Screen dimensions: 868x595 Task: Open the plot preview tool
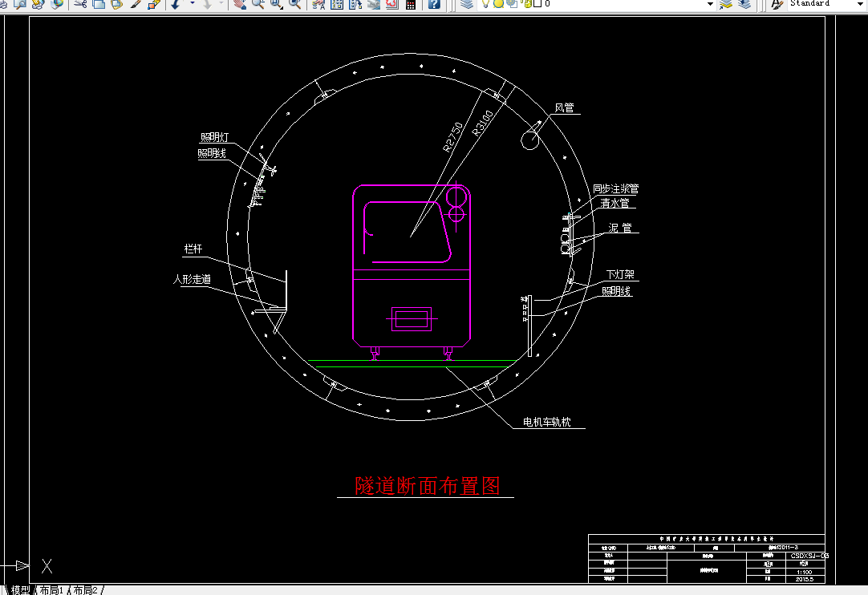[x=20, y=4]
